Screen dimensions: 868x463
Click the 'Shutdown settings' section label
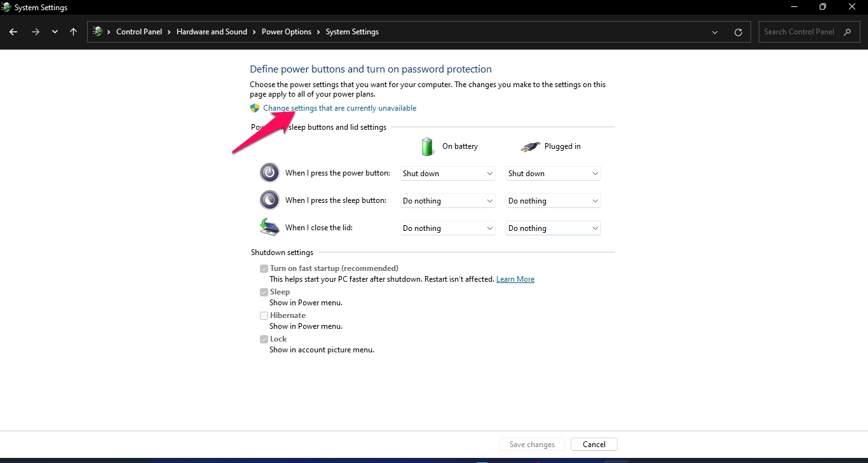[282, 252]
